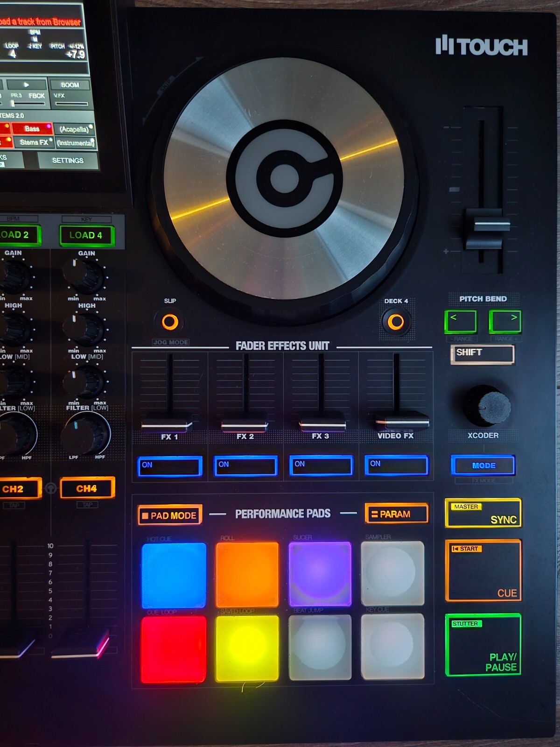Click the pitch fader cap
The height and width of the screenshot is (747, 560).
[487, 229]
